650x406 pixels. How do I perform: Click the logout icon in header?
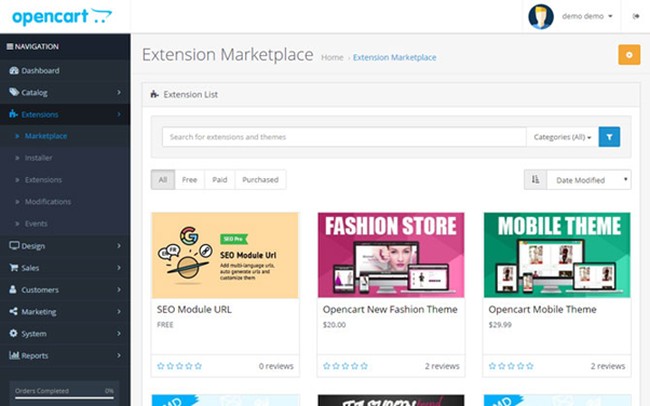point(636,16)
